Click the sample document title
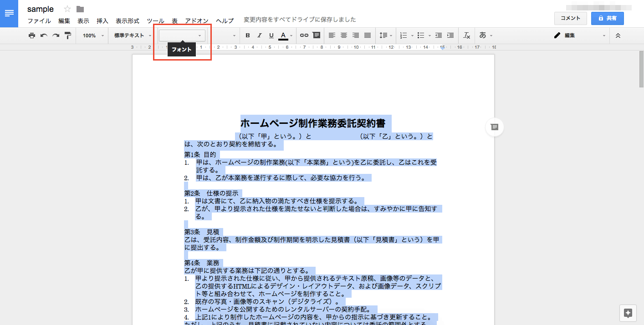This screenshot has height=325, width=644. (x=41, y=9)
